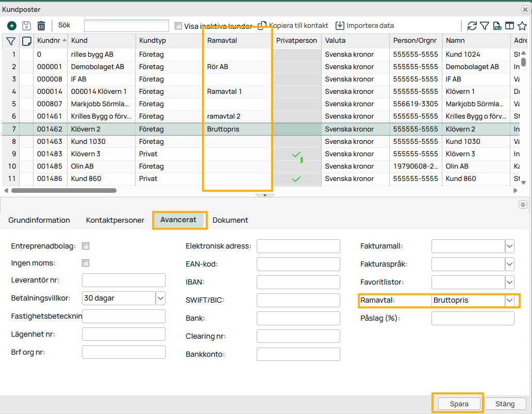Viewport: 532px width, 414px height.
Task: Click the Kopiera till kontakt copy icon
Action: (x=262, y=26)
